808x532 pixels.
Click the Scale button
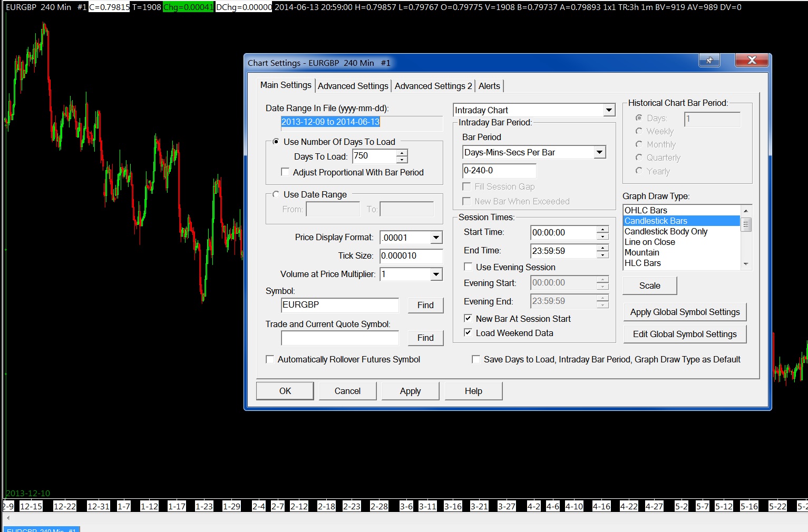649,285
